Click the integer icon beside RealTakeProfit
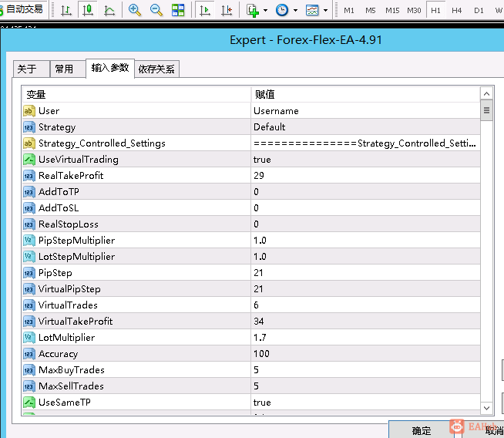The height and width of the screenshot is (438, 504). [29, 176]
